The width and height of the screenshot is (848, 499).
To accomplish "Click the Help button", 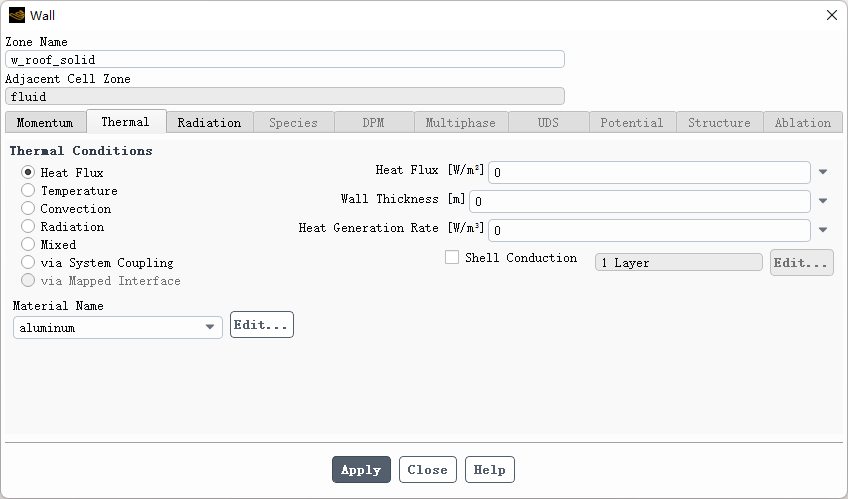I will [490, 470].
